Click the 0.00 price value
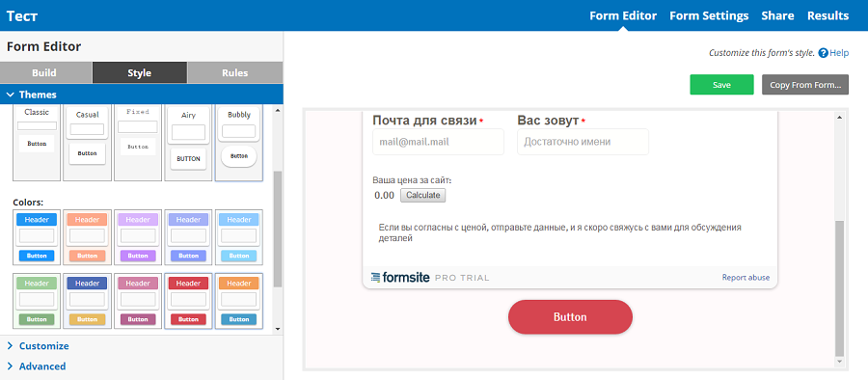The height and width of the screenshot is (380, 868). pyautogui.click(x=384, y=195)
